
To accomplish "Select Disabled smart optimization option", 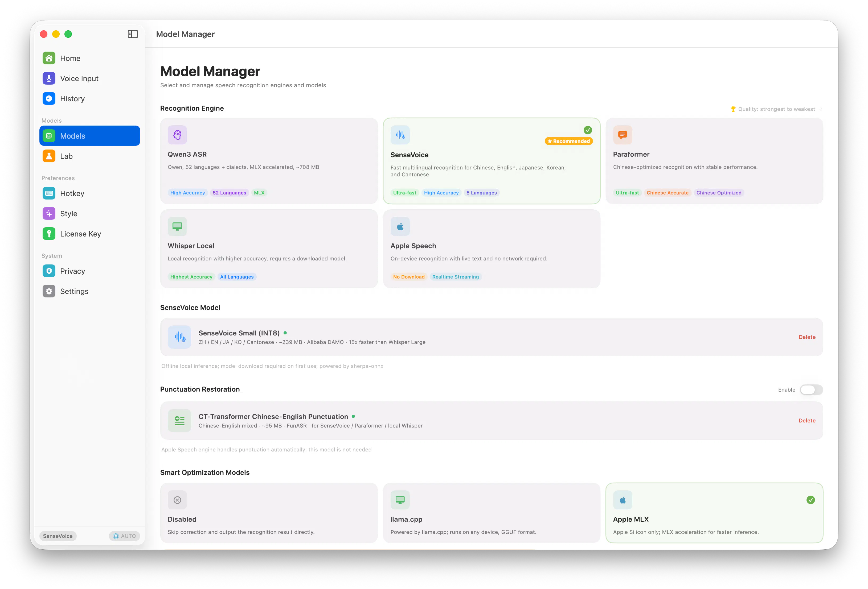I will (269, 513).
